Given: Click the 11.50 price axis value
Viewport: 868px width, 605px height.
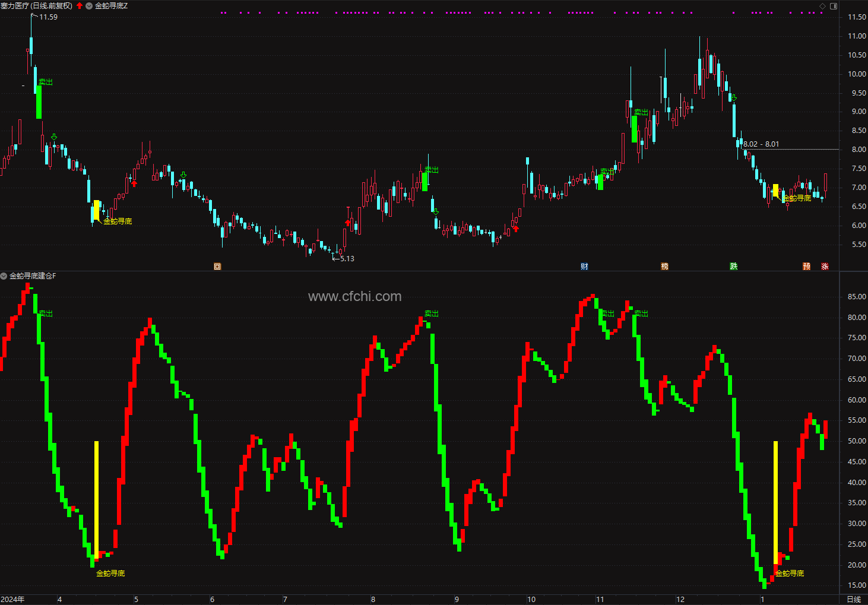Looking at the screenshot, I should coord(857,17).
